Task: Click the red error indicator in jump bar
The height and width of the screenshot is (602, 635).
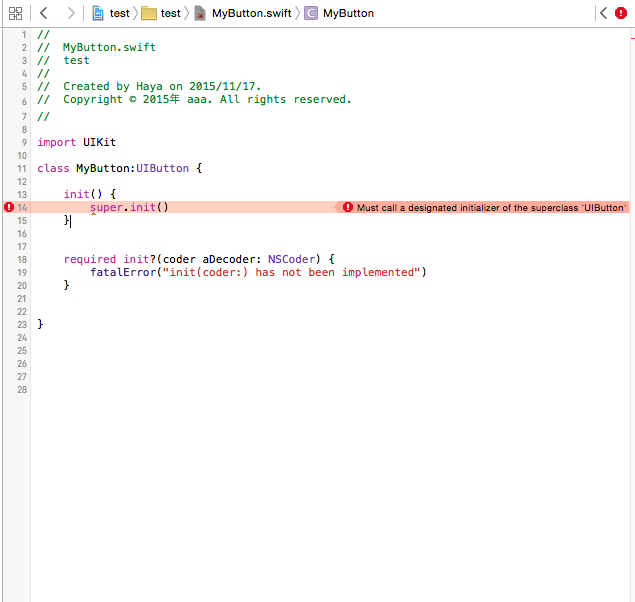Action: pyautogui.click(x=621, y=13)
